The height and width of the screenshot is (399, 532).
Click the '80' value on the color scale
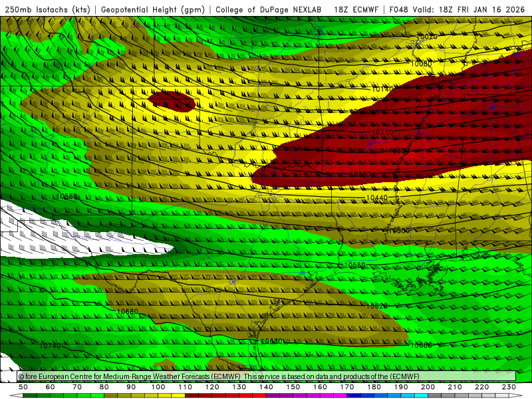104,387
